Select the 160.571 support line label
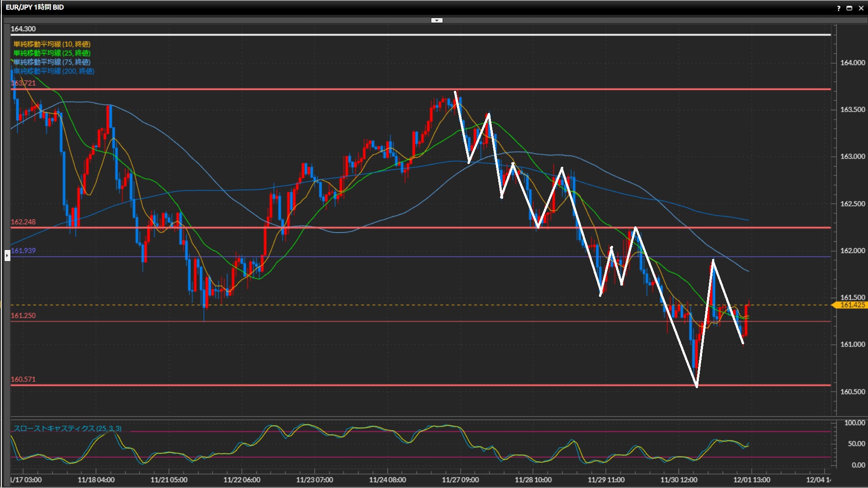 (23, 379)
